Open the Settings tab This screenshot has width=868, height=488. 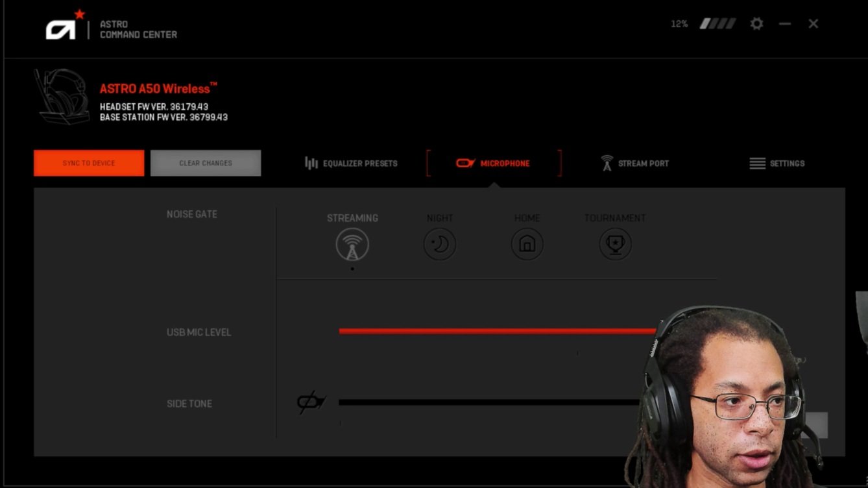(777, 164)
